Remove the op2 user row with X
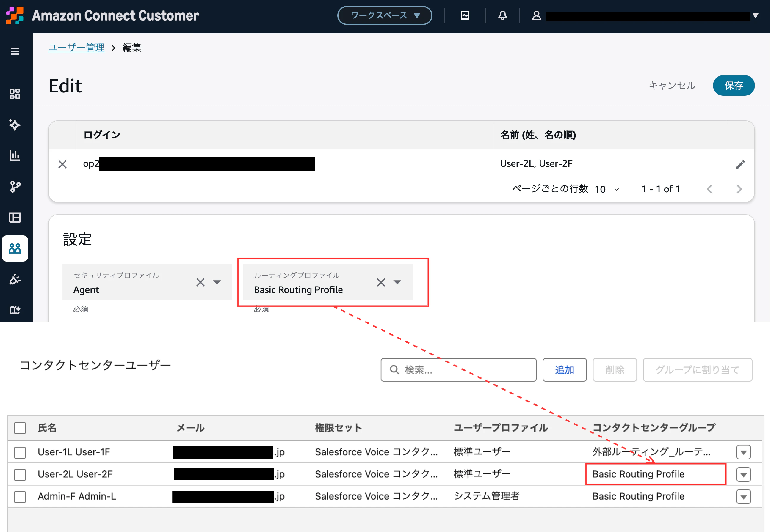This screenshot has height=532, width=771. [62, 164]
